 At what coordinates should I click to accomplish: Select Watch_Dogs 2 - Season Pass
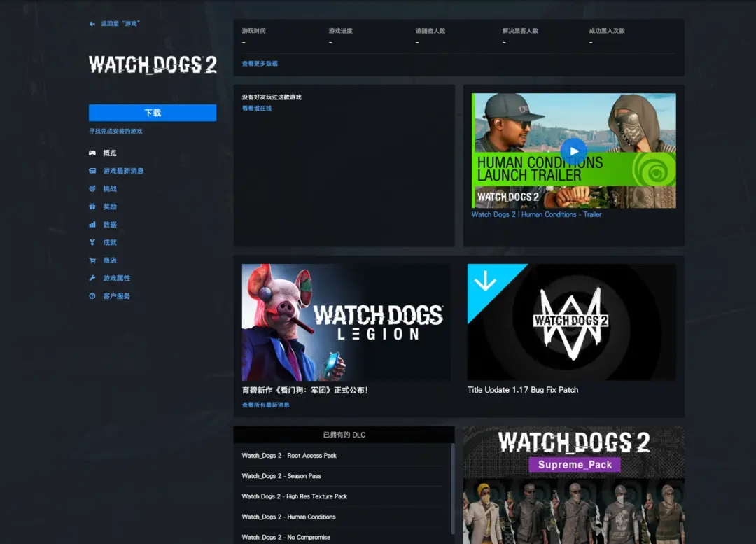[x=281, y=475]
